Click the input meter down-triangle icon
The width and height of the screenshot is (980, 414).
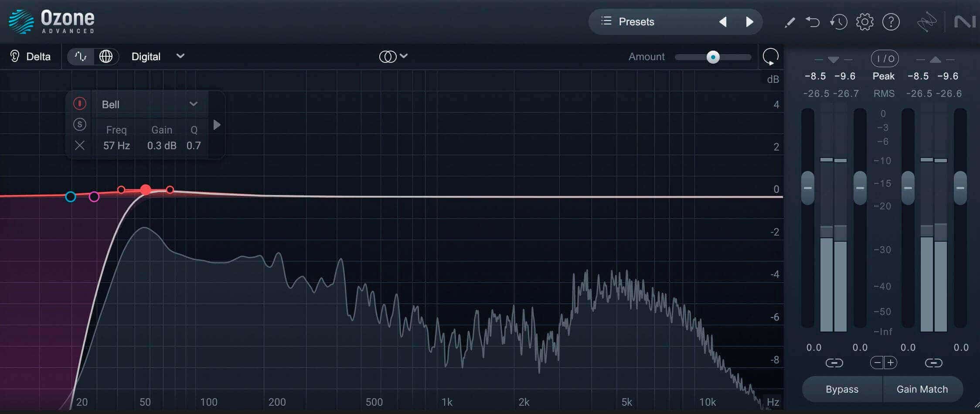pyautogui.click(x=833, y=60)
